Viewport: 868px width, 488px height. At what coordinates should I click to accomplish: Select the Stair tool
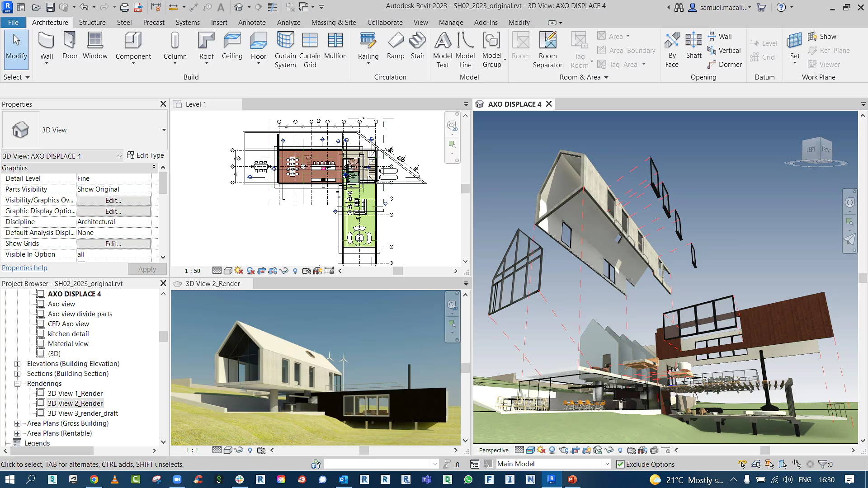pyautogui.click(x=417, y=47)
